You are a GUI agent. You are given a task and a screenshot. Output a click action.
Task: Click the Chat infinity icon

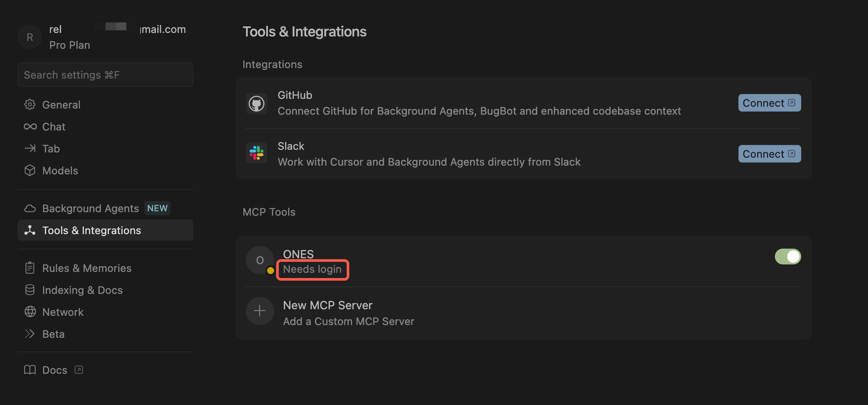30,127
